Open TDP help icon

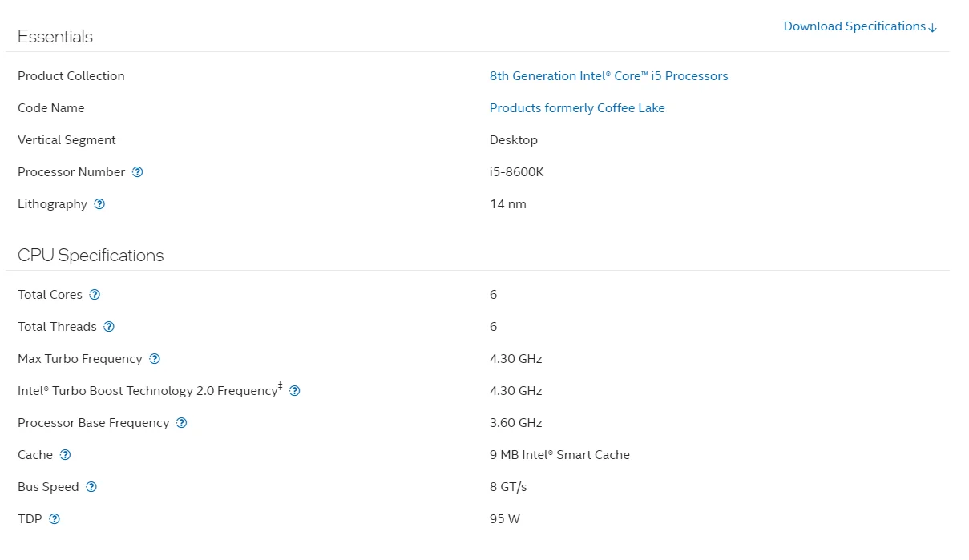tap(55, 519)
